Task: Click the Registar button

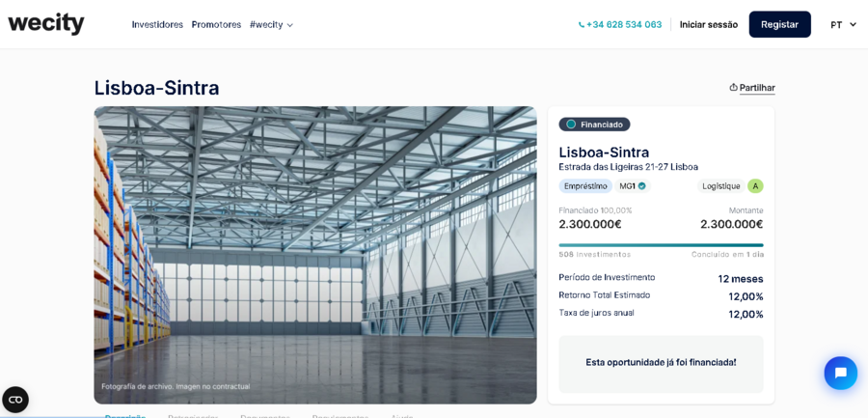Action: tap(779, 24)
